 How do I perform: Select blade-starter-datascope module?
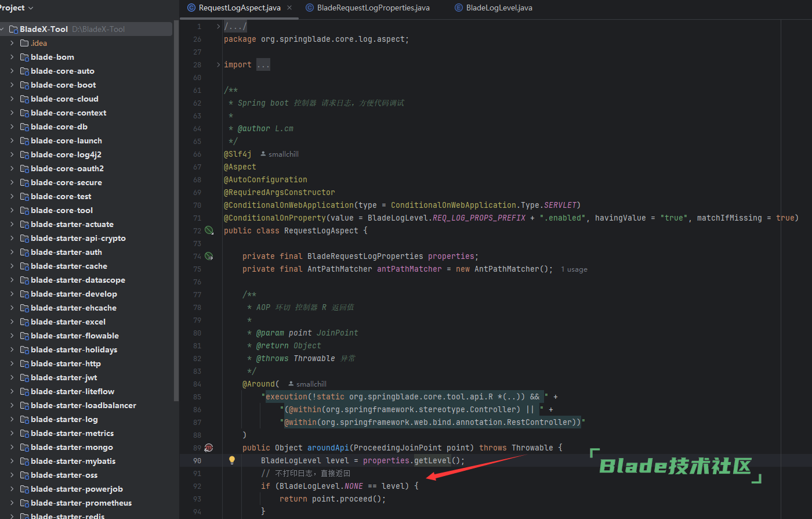point(78,280)
